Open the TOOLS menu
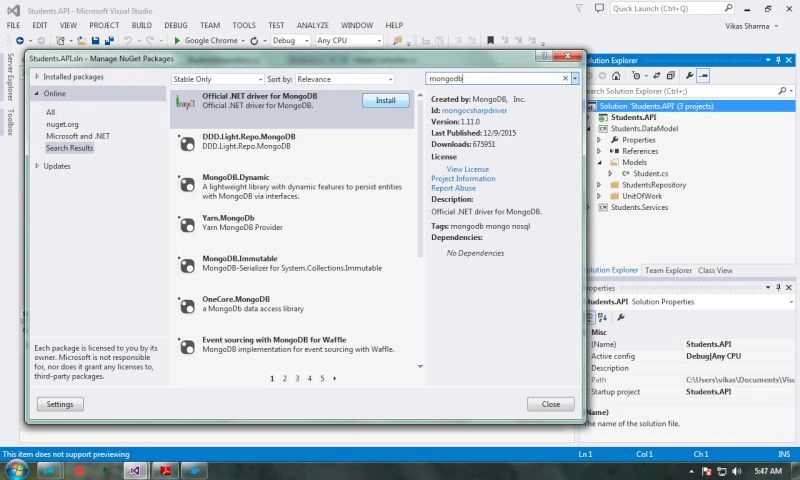 pyautogui.click(x=244, y=25)
